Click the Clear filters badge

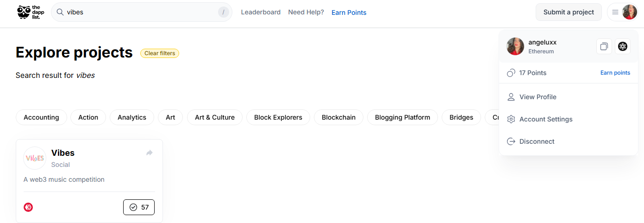(x=160, y=53)
